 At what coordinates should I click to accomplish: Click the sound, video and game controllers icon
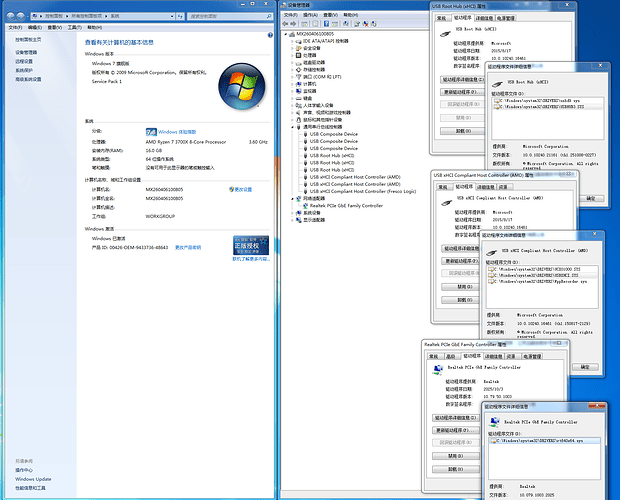pos(299,113)
